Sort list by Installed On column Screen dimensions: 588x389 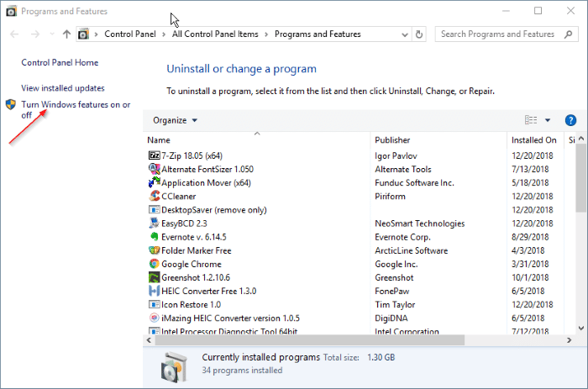tap(533, 140)
